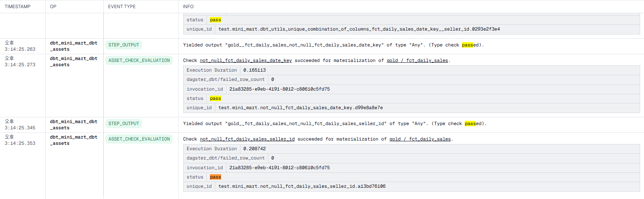Click the STEP_OUTPUT tag at 3:14:25.345

[124, 124]
